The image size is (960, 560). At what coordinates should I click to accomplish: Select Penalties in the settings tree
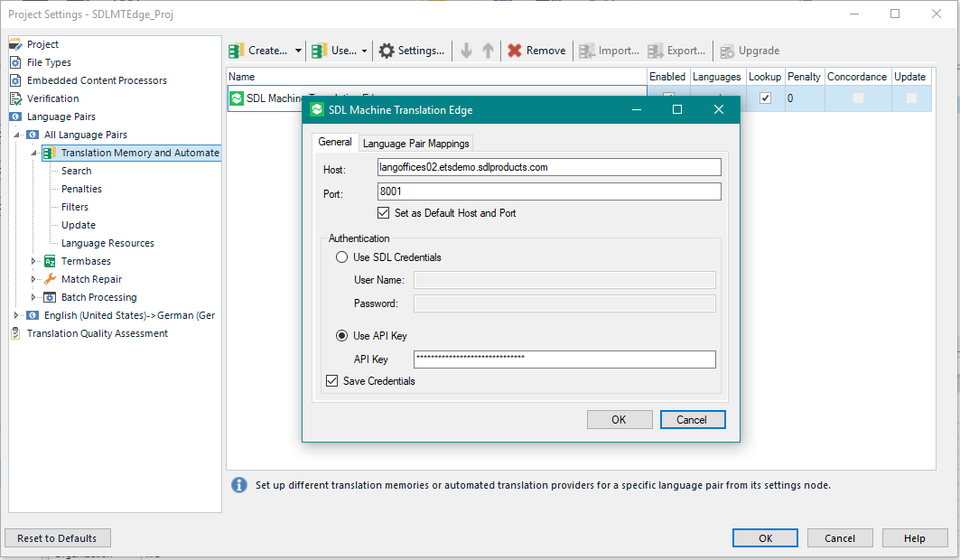click(x=81, y=189)
